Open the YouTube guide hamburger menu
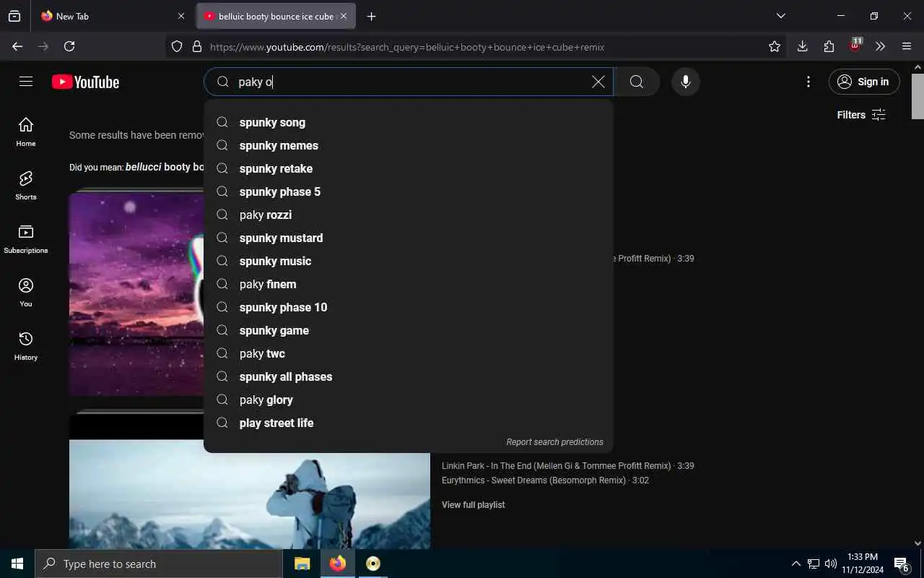 [26, 82]
